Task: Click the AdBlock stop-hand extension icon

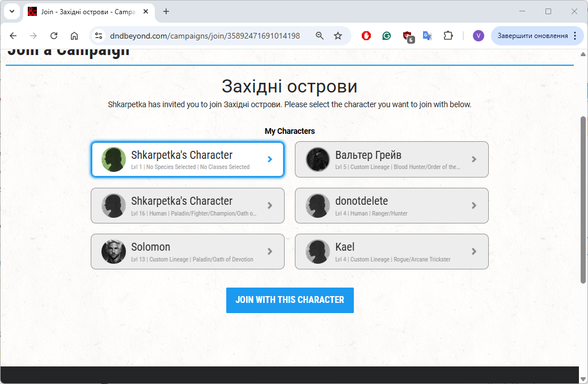Action: (366, 36)
